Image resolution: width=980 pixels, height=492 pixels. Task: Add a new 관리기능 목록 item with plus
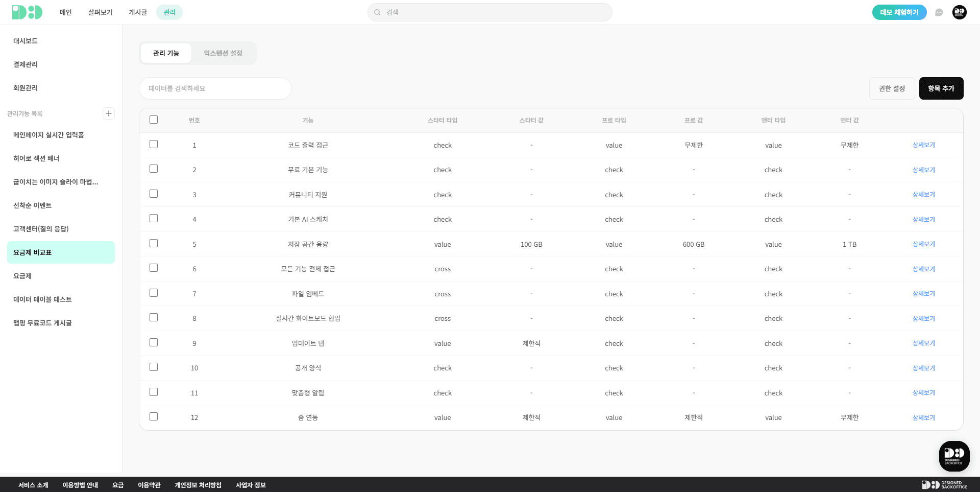109,113
